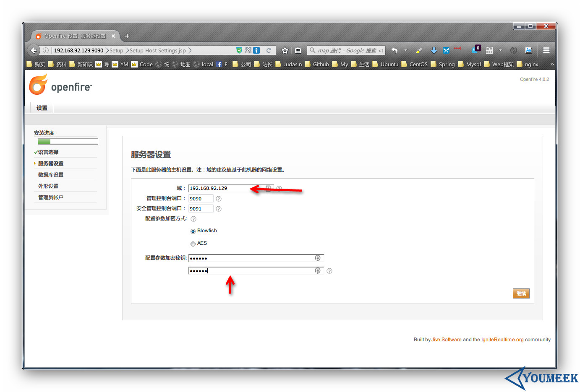
Task: Click the yellow highlighter toolbar icon
Action: [x=418, y=50]
